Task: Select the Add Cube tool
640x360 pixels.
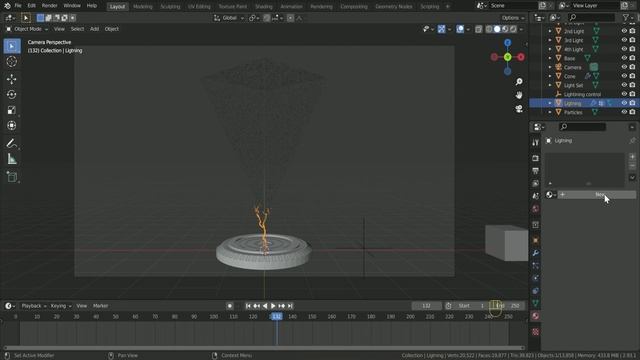Action: coord(11,177)
